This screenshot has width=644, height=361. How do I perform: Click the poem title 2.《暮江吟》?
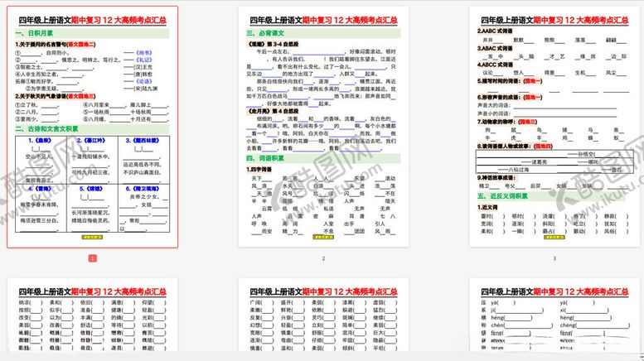pyautogui.click(x=91, y=140)
